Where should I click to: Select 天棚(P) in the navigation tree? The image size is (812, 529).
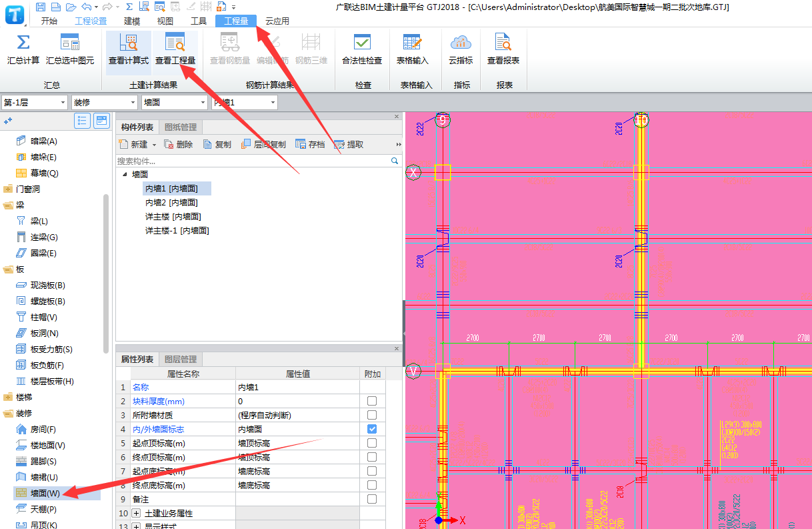pos(45,509)
